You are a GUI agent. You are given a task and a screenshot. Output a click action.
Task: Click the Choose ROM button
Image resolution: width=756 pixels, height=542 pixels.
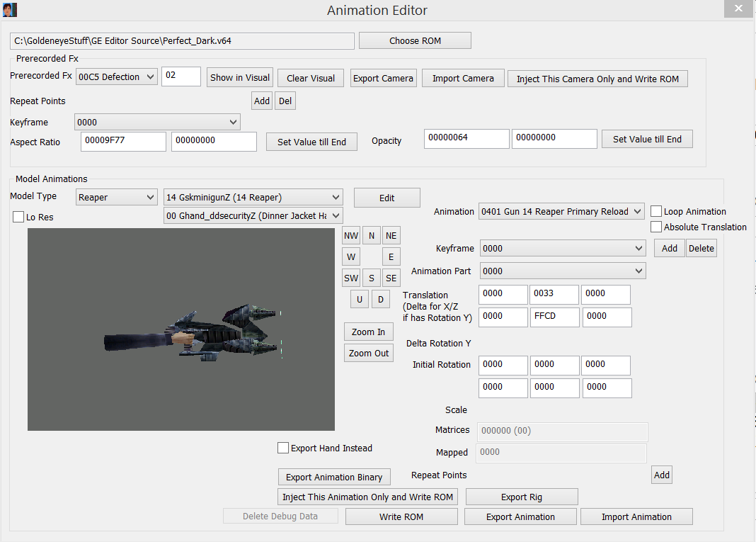click(415, 40)
